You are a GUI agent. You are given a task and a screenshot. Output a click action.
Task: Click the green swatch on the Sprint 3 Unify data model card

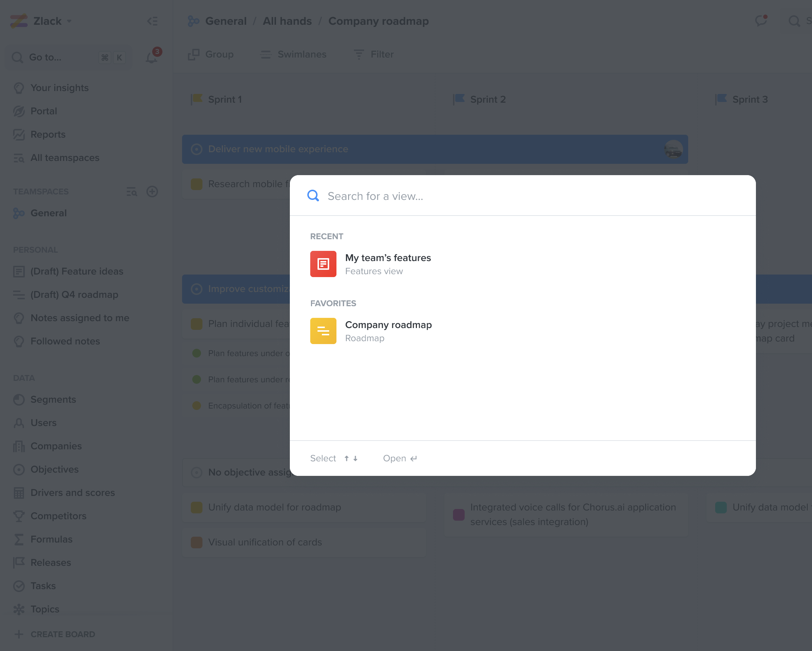tap(721, 508)
